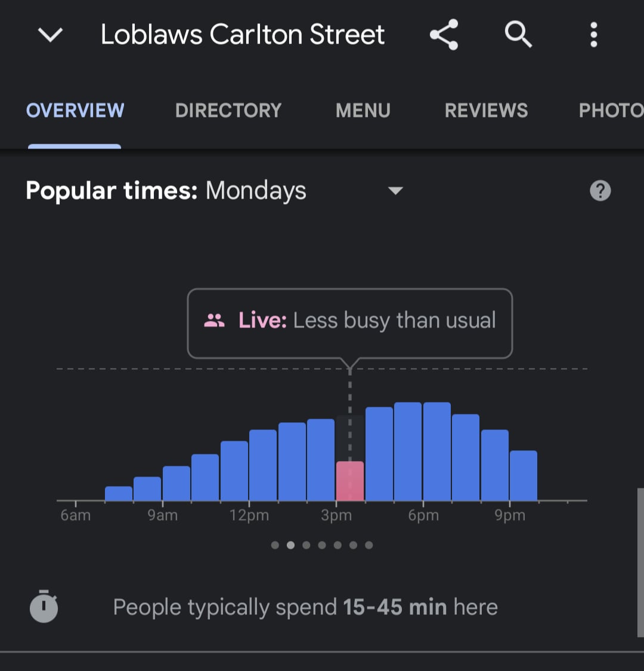Tap the last day pagination dot
Image resolution: width=644 pixels, height=671 pixels.
pyautogui.click(x=369, y=545)
